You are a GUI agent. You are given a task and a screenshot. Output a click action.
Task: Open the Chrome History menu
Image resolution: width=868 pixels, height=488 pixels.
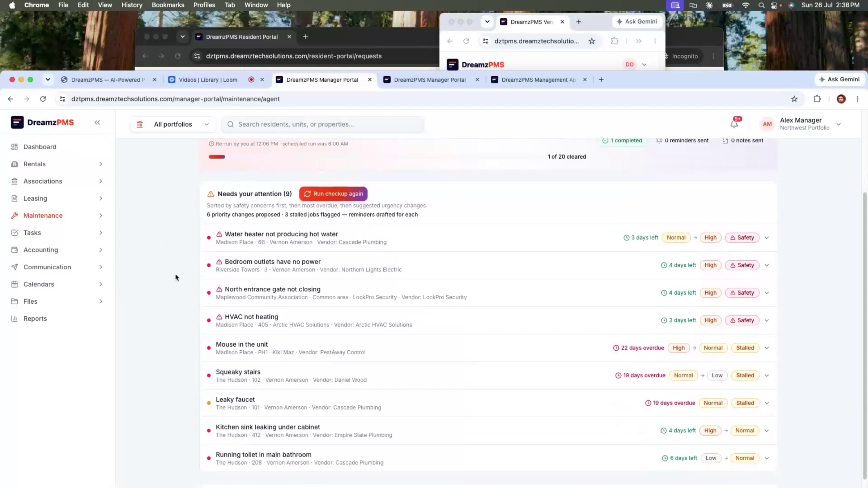(x=132, y=5)
